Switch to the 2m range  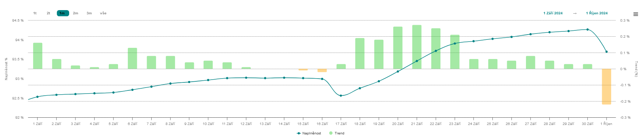click(75, 13)
